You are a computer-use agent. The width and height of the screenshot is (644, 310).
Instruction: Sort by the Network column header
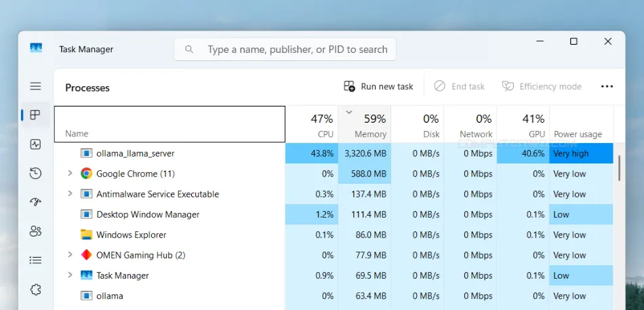coord(470,124)
